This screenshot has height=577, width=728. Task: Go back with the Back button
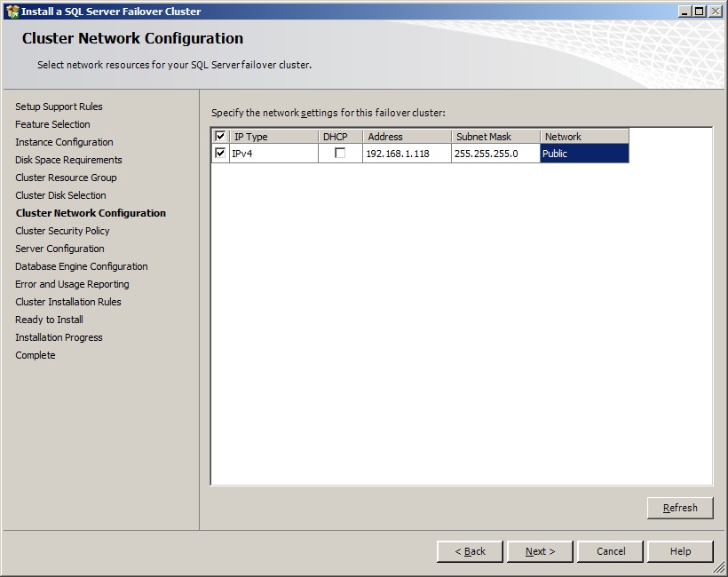pyautogui.click(x=470, y=551)
